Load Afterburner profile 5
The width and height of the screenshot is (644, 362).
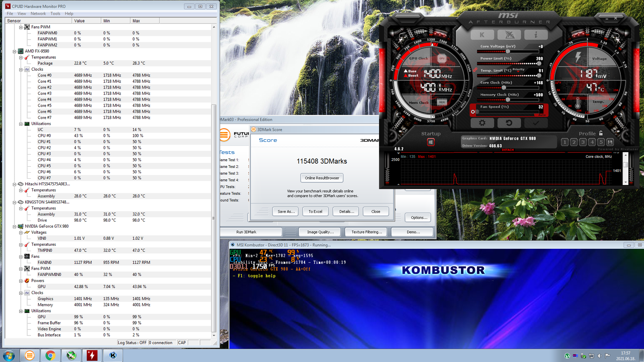tap(601, 142)
